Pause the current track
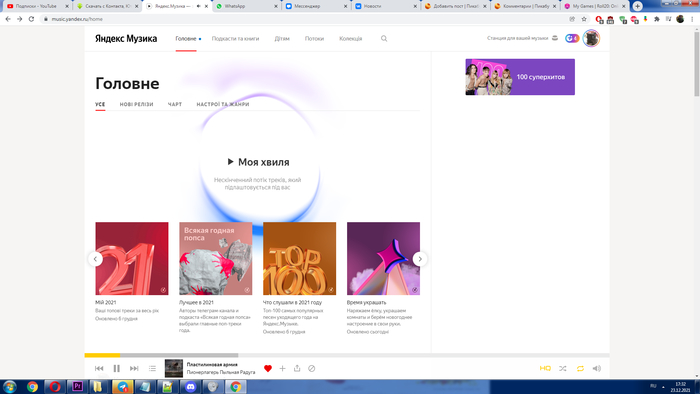This screenshot has width=700, height=394. pos(117,368)
